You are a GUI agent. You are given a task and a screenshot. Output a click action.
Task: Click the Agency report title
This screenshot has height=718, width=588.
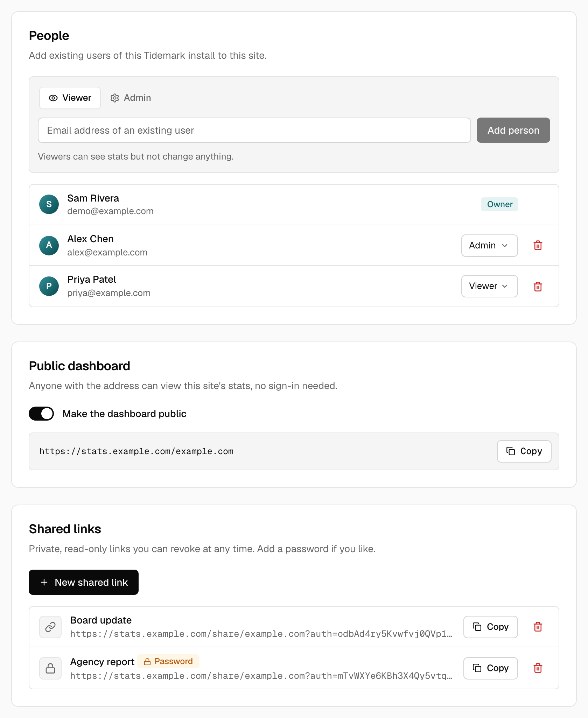coord(102,662)
